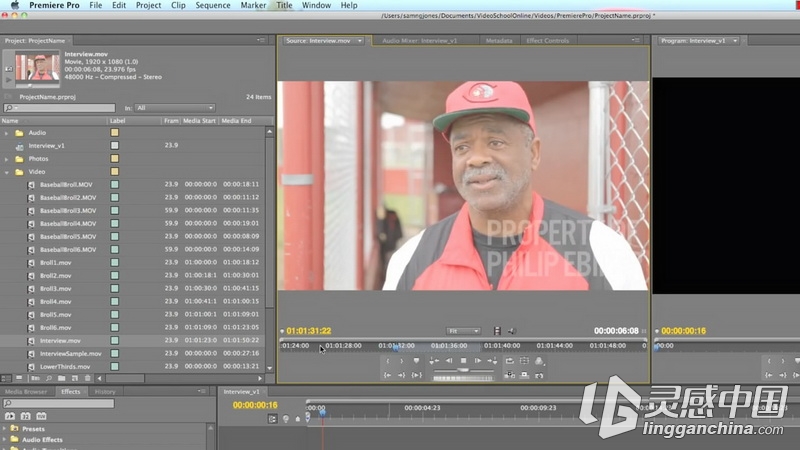
Task: Click the Effects panel search field
Action: click(x=59, y=404)
